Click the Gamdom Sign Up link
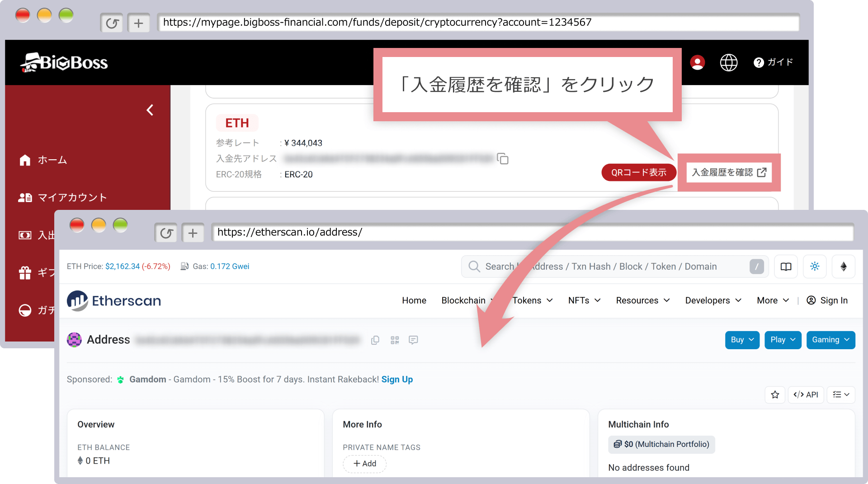This screenshot has width=868, height=484. point(397,380)
